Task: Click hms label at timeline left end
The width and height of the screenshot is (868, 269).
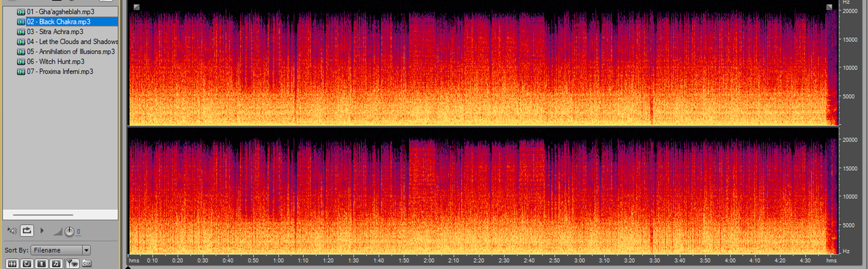Action: 134,260
